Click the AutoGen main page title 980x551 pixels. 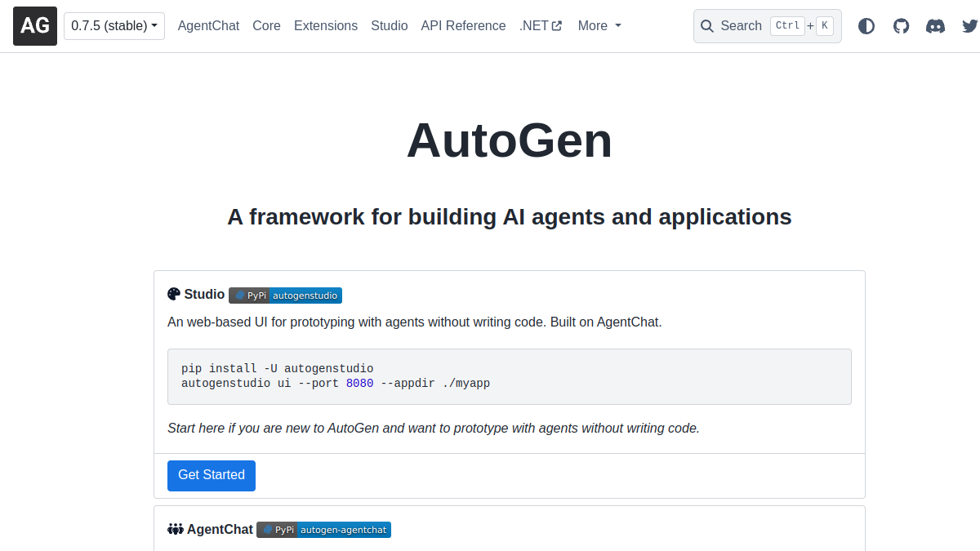pos(510,140)
